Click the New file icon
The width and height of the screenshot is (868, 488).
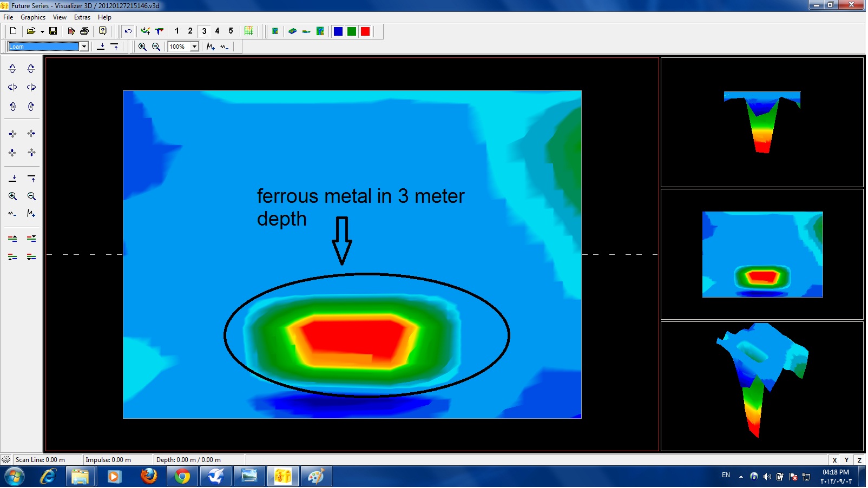tap(13, 31)
